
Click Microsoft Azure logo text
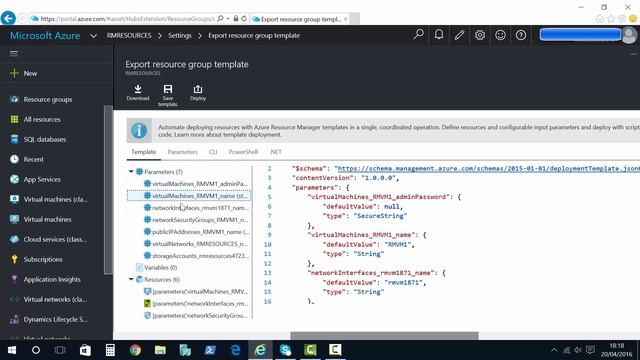point(45,36)
